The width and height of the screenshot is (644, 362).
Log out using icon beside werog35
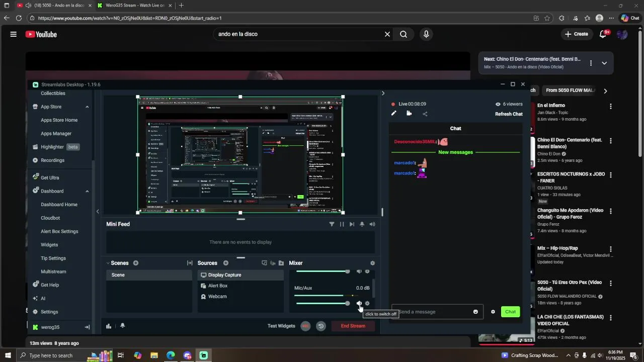pos(87,327)
